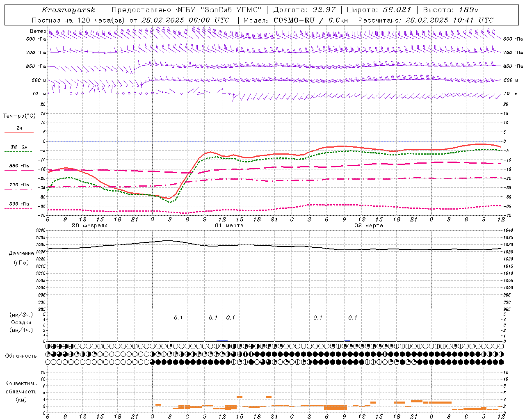Click the 'Рассчитано: 28.02.2025 10:41 UTC' timestamp
Viewport: 525px width, 420px height.
click(426, 20)
